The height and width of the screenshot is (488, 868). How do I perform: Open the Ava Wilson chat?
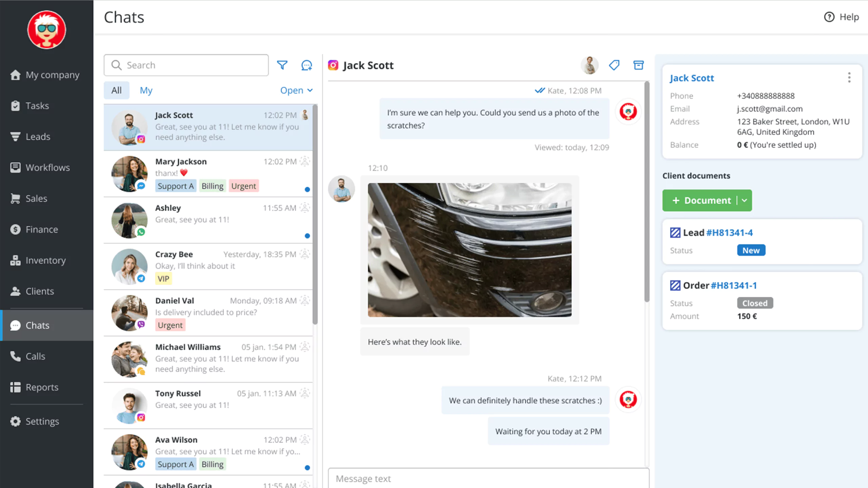(x=208, y=452)
